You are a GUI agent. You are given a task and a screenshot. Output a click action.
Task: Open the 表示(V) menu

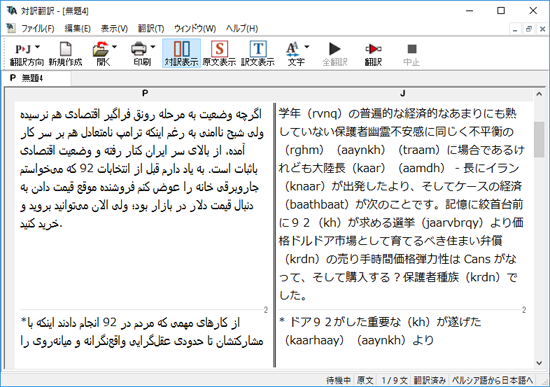(114, 28)
